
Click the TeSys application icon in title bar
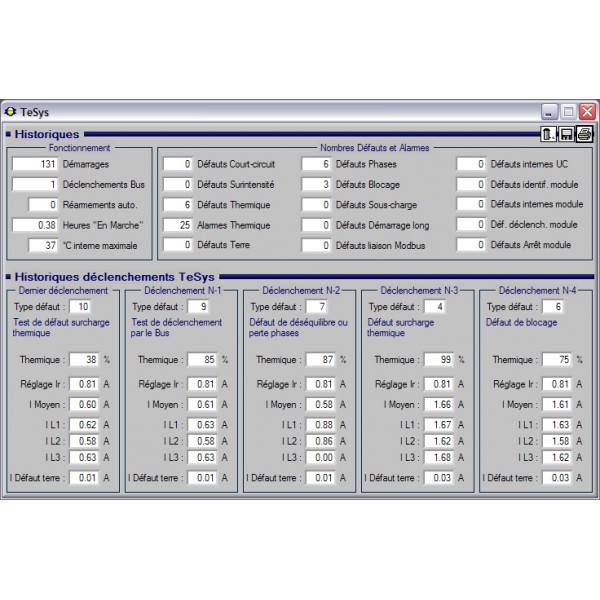(10, 112)
